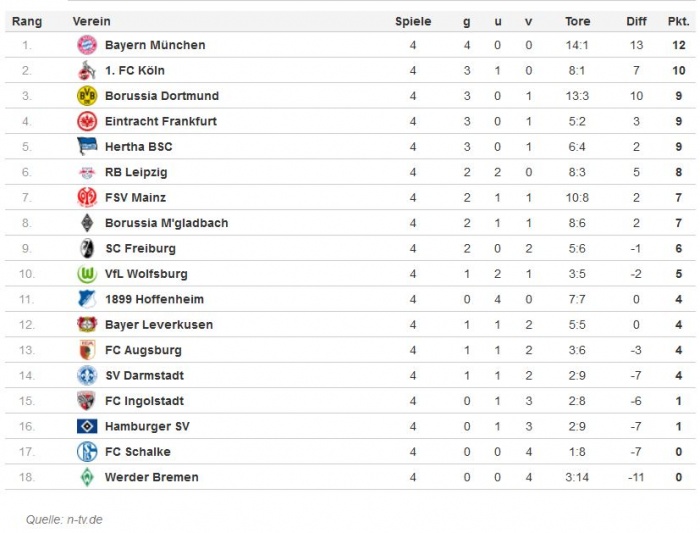Click the Eintracht Frankfurt eagle logo
This screenshot has height=533, width=700.
click(x=87, y=121)
